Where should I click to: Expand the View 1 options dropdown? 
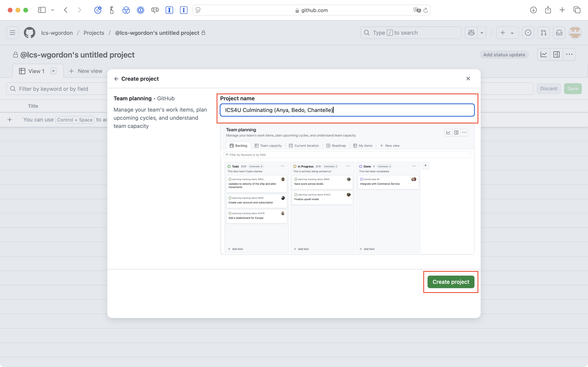coord(53,71)
